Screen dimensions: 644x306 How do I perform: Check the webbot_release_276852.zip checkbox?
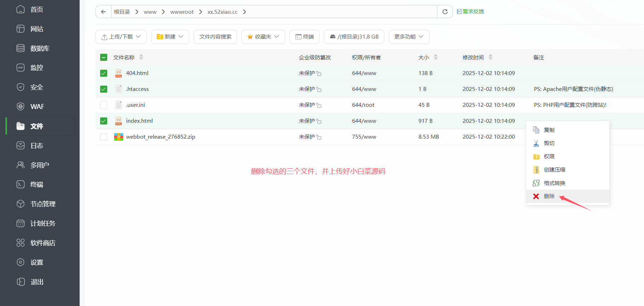click(104, 137)
